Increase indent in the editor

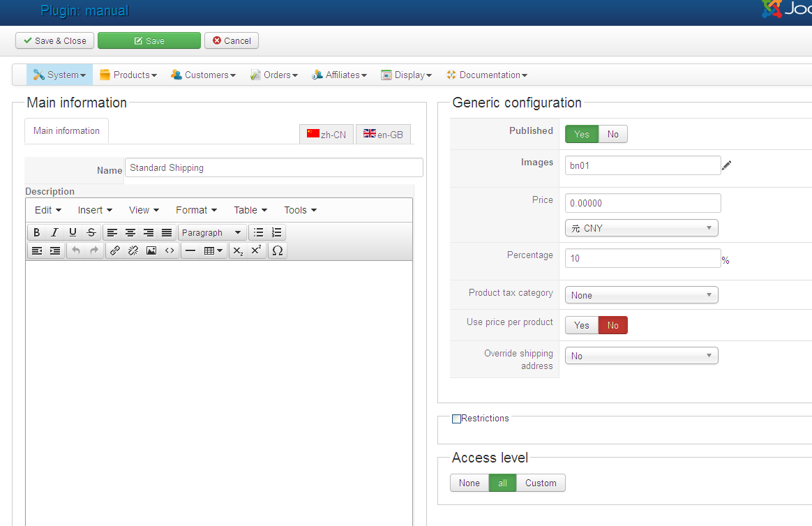(x=55, y=250)
